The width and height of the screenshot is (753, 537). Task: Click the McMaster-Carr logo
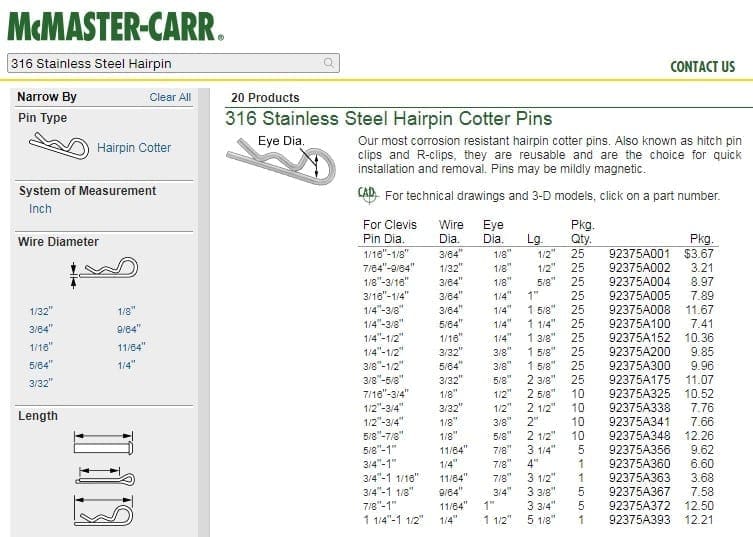coord(115,26)
